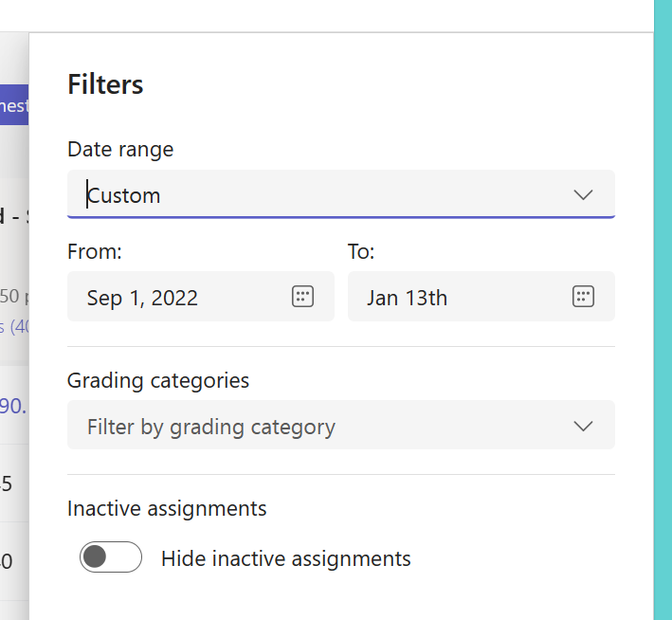Select the 'Custom' date range combo box text
Viewport: 672px width, 620px height.
click(x=124, y=195)
